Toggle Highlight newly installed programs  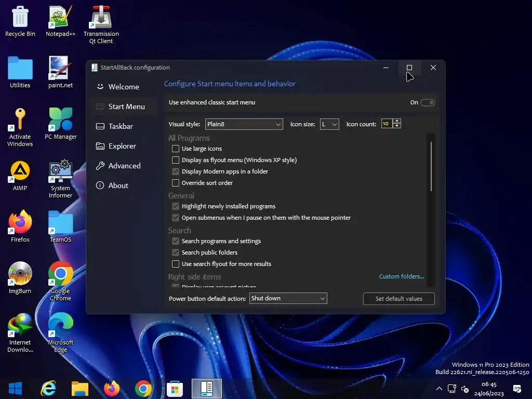(176, 206)
